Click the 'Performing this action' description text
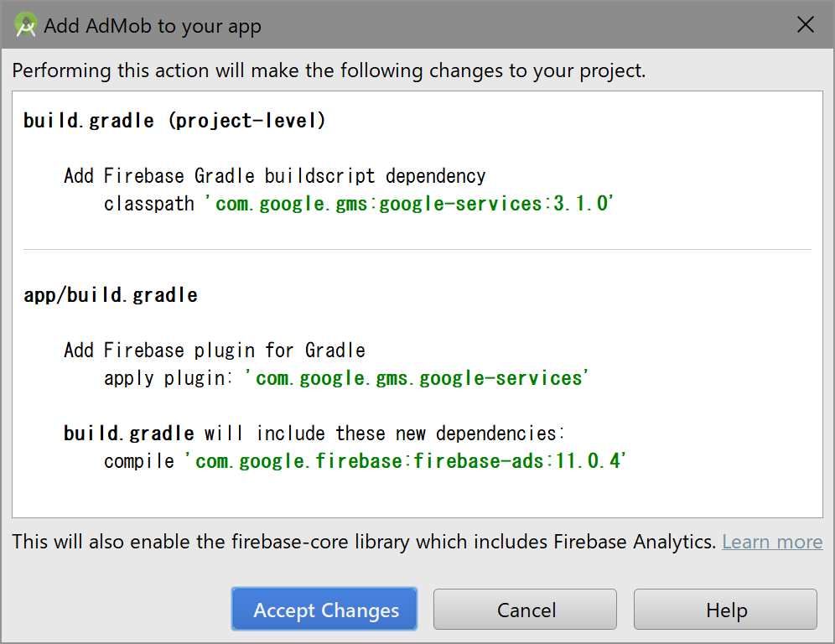Viewport: 835px width, 644px height. click(x=329, y=70)
